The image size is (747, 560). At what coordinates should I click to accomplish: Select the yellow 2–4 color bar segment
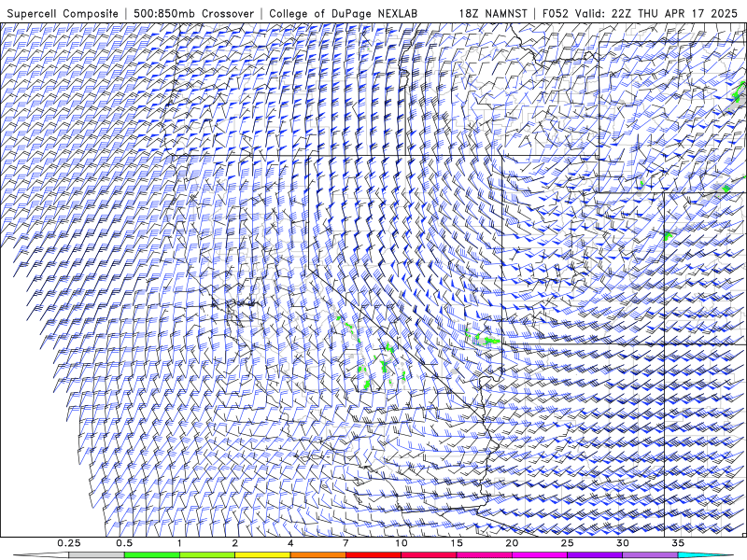(x=262, y=555)
